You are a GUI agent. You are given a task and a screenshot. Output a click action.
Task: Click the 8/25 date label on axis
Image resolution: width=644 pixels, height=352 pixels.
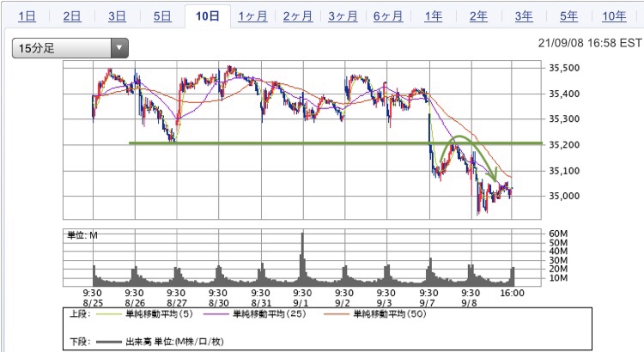[93, 303]
